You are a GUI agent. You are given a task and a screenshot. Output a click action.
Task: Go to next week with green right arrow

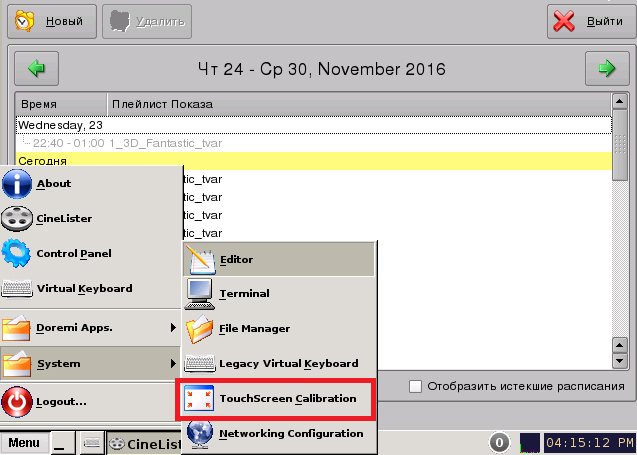click(x=607, y=68)
